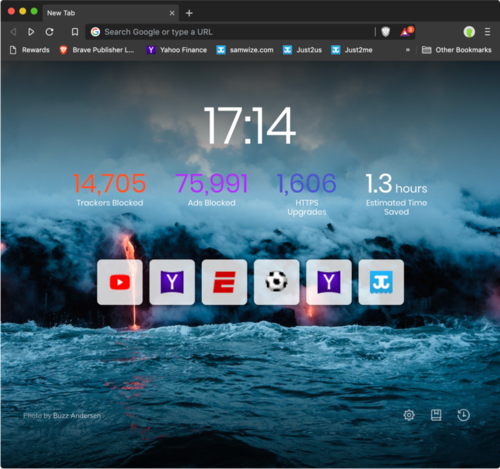
Task: Open the Brave Rewards triangle icon
Action: tap(406, 32)
